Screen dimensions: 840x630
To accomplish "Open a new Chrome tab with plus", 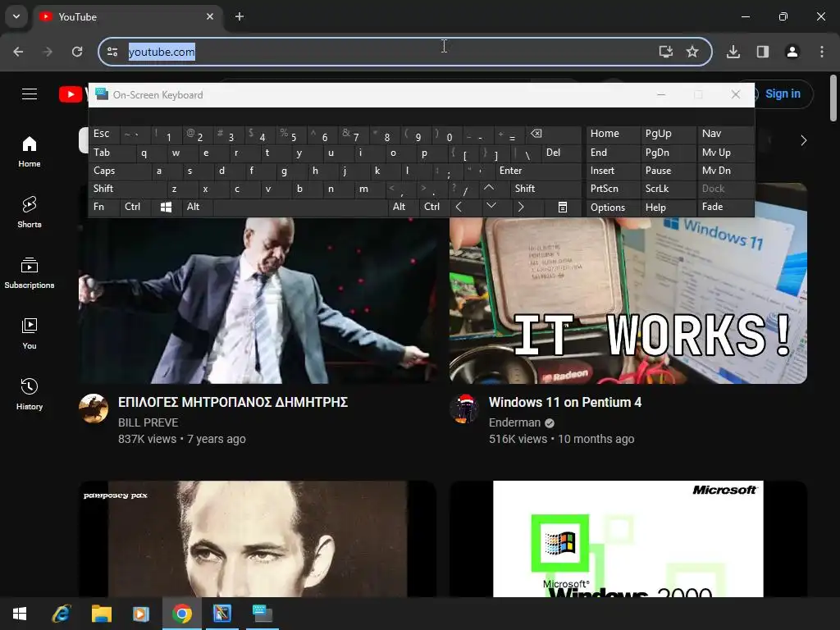I will (240, 16).
